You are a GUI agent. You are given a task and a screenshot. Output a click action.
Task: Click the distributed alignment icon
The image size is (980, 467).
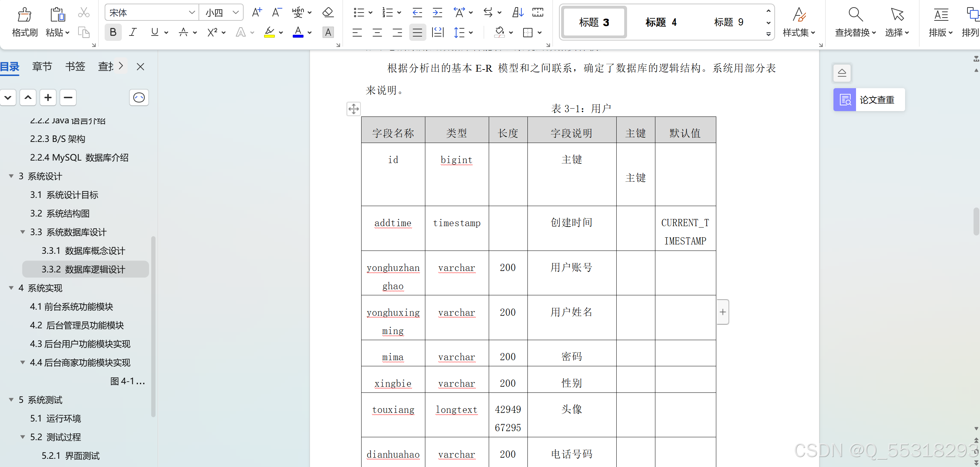438,32
